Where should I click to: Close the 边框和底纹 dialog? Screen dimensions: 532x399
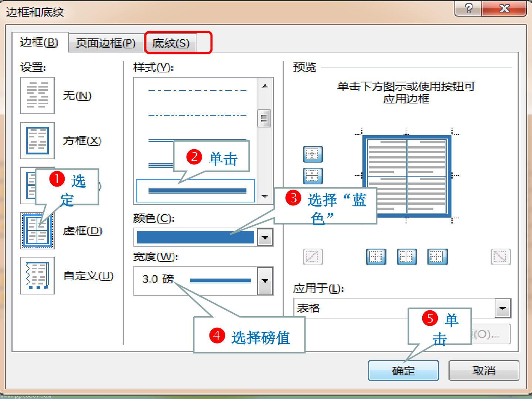(504, 8)
